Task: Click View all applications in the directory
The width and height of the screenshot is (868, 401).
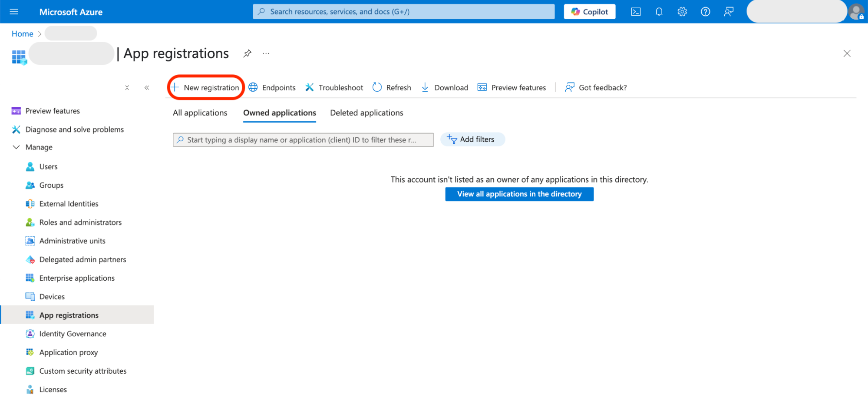Action: [519, 194]
